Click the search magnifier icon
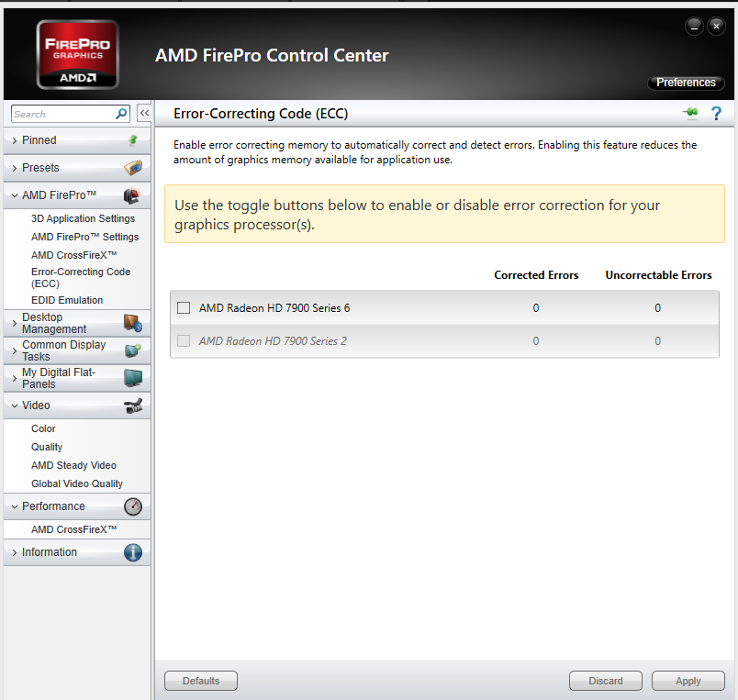This screenshot has width=738, height=700. [x=121, y=114]
